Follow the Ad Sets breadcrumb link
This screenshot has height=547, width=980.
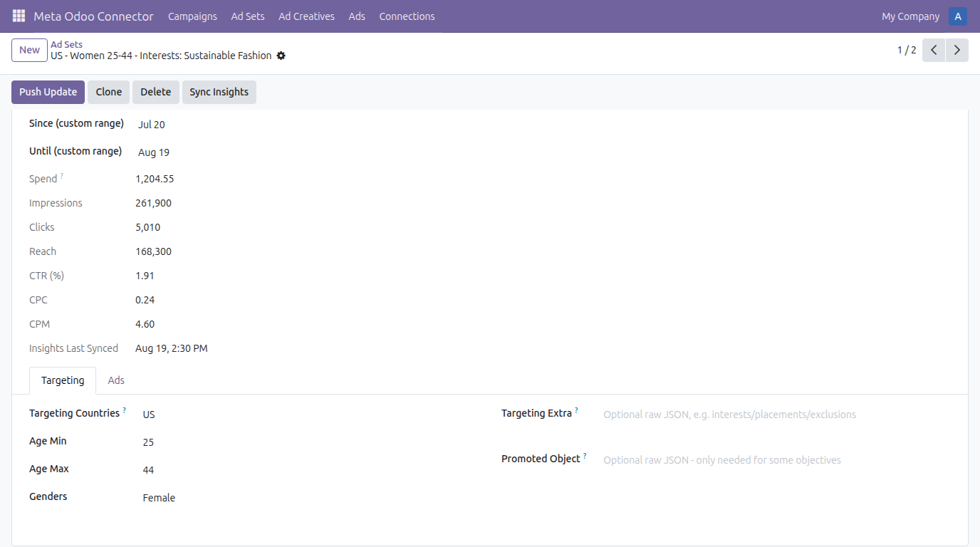coord(66,44)
